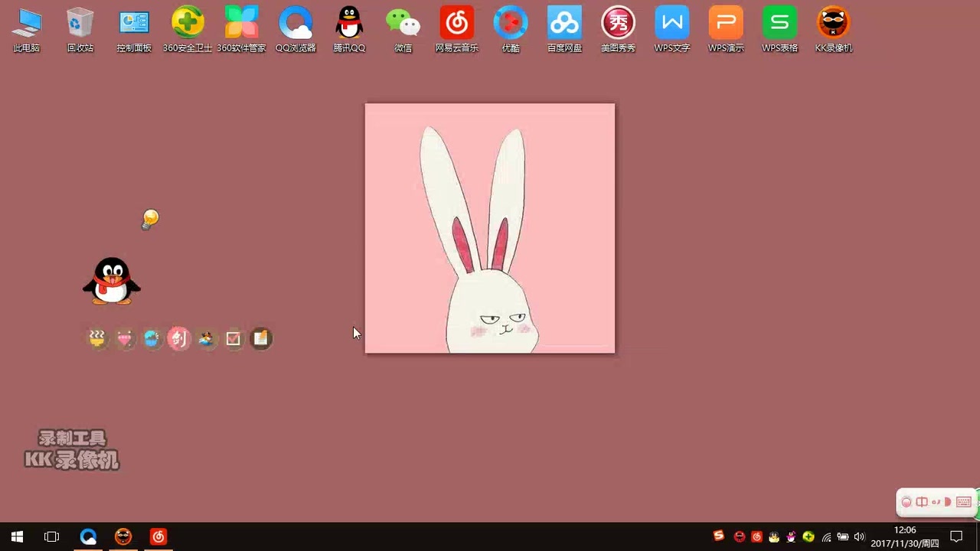This screenshot has height=551, width=980.
Task: Click the 美图秀秀 desktop shortcut
Action: pos(618,30)
